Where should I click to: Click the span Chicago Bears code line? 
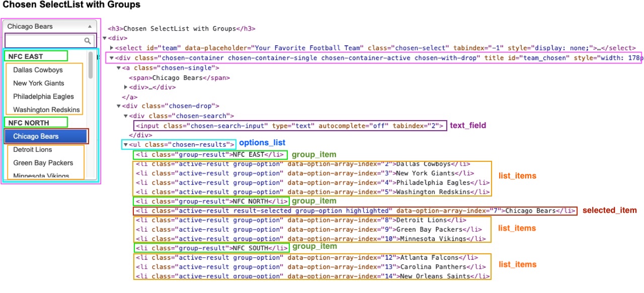180,78
